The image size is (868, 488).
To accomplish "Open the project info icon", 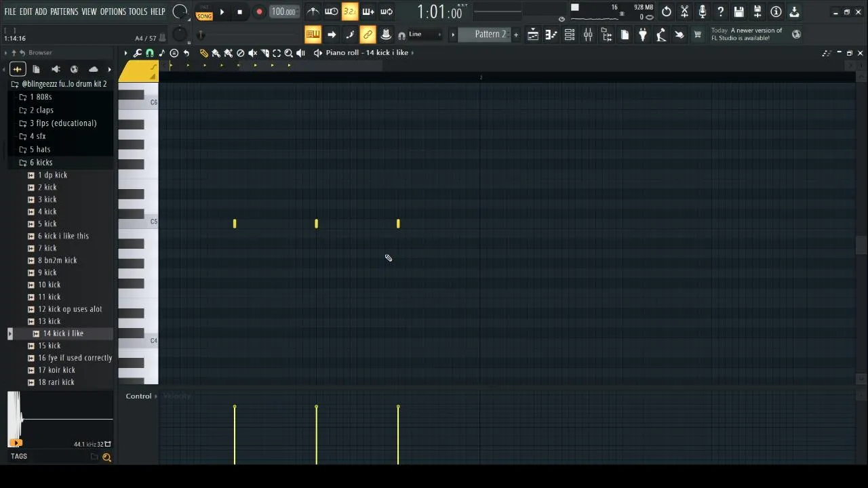I will (776, 12).
